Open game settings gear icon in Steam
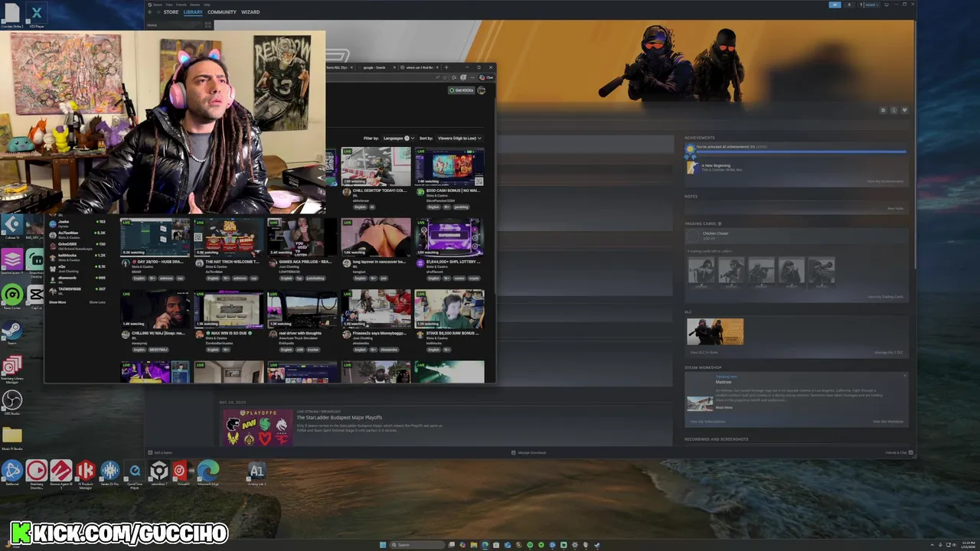The image size is (980, 551). [883, 110]
